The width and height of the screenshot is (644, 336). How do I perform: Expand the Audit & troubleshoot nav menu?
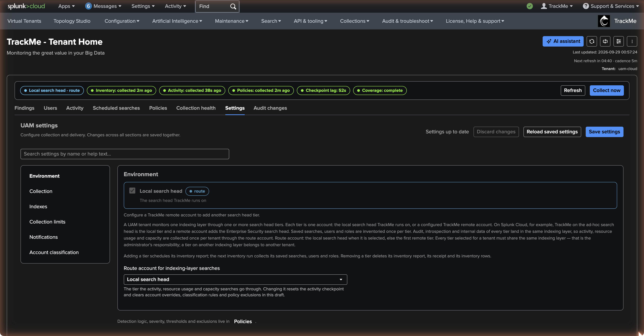pos(408,21)
